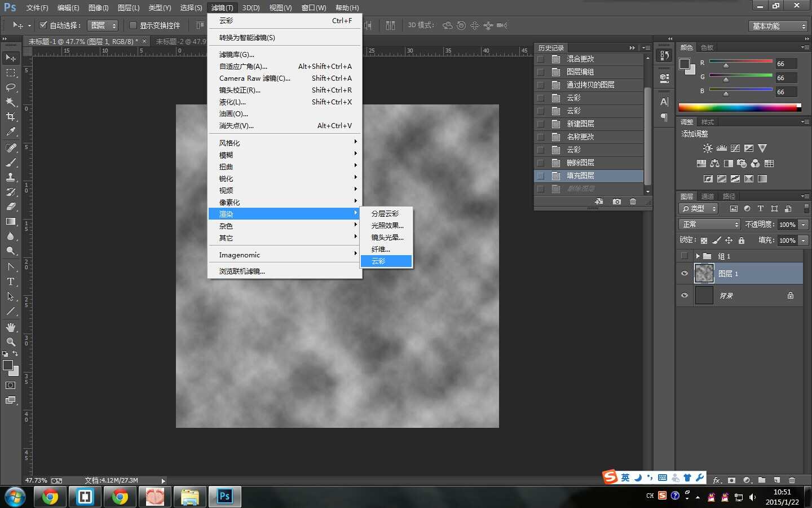Set history brush source for 混合更改

point(541,59)
